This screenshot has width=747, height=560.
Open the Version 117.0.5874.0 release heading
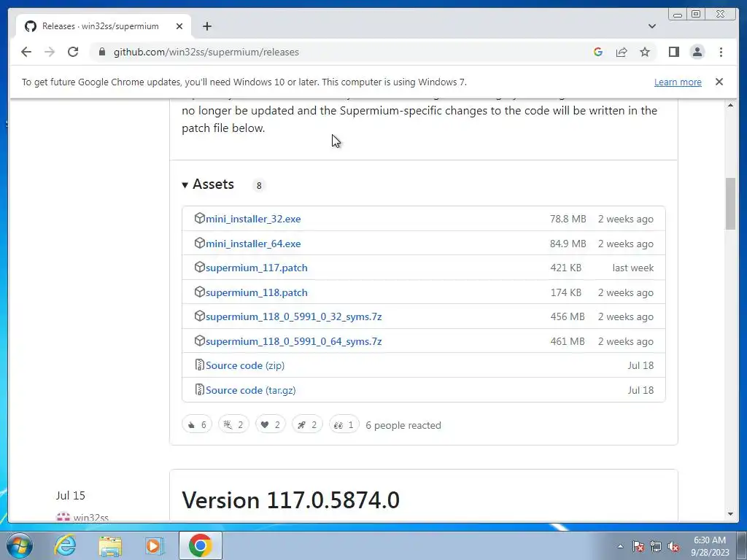point(290,500)
